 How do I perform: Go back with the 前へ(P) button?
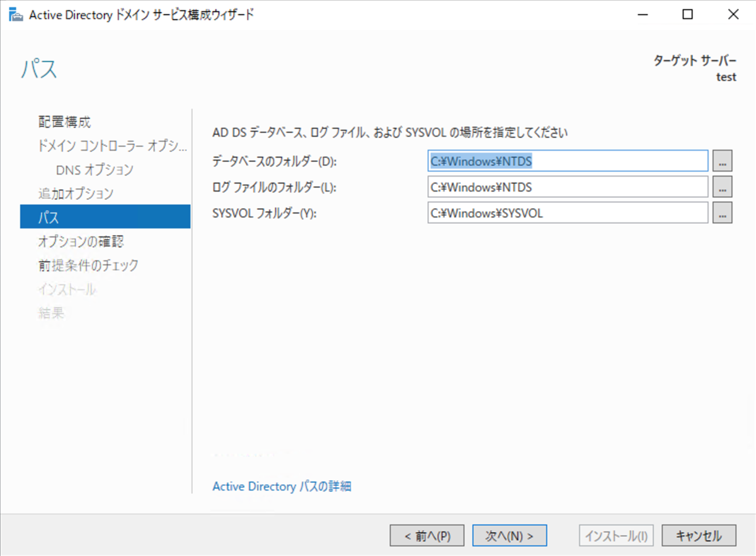click(x=427, y=535)
